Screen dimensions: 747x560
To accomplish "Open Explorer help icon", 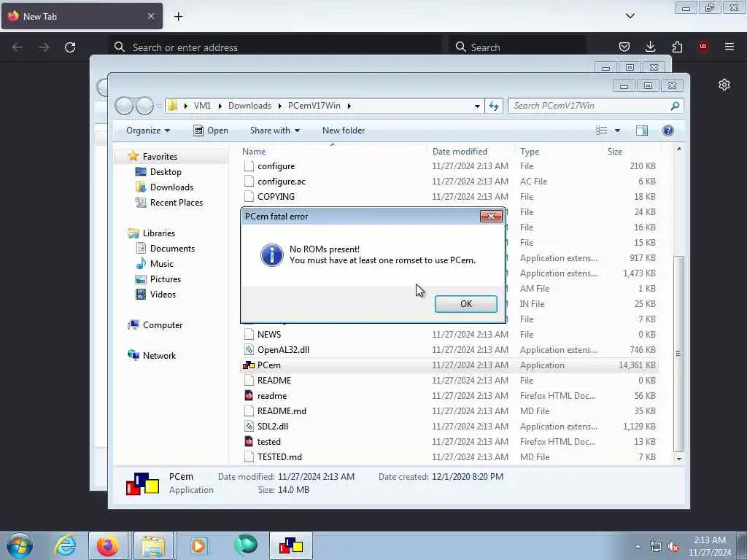I will (x=668, y=131).
